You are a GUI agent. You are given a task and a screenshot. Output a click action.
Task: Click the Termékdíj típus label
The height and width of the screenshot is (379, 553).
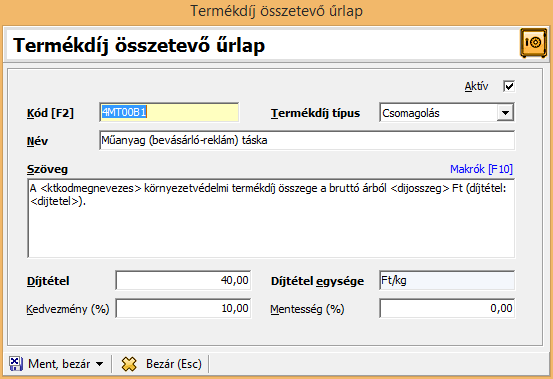315,113
